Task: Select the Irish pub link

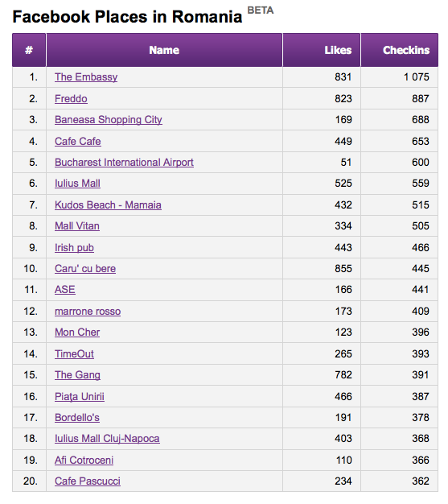Action: tap(74, 248)
